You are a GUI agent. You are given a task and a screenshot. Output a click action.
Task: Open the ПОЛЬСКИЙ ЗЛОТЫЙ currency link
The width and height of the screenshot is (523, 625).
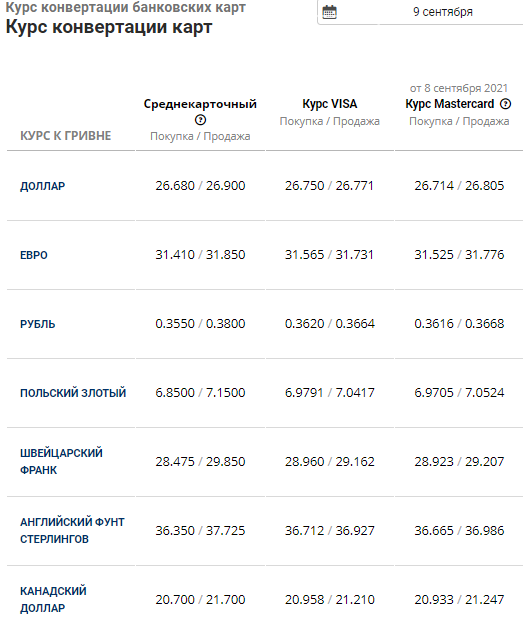click(x=73, y=393)
